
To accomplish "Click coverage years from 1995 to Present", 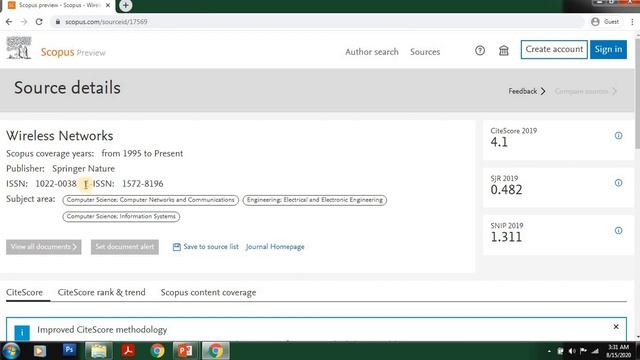I will click(142, 153).
